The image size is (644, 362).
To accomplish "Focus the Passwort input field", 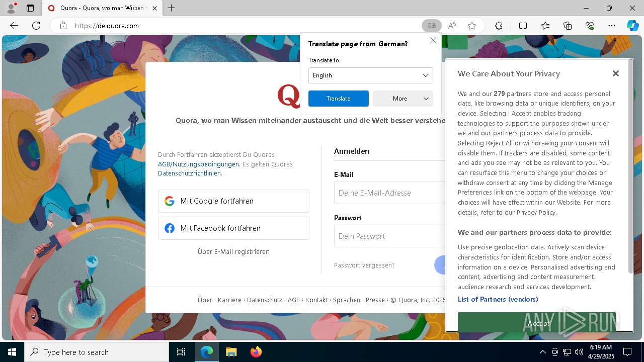I will [x=390, y=236].
